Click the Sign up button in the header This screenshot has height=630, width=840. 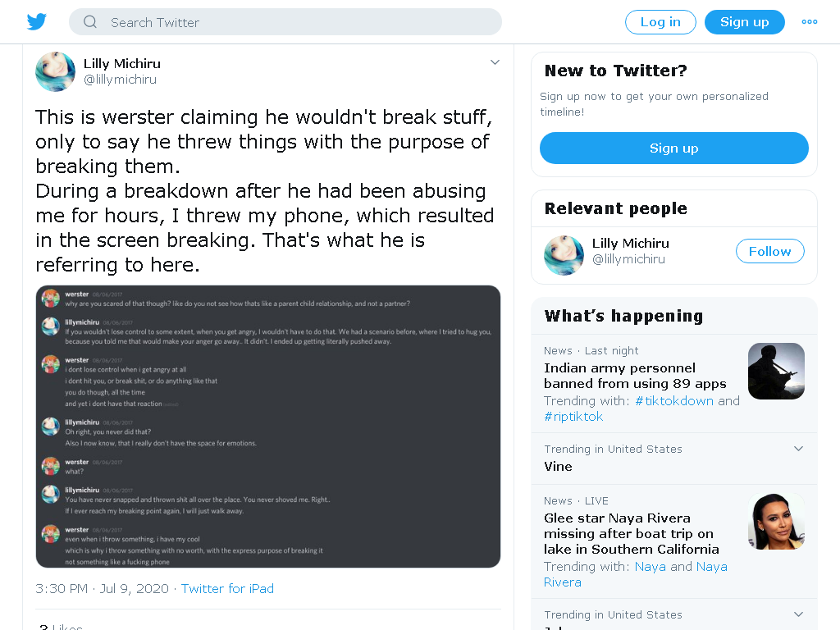(x=744, y=22)
